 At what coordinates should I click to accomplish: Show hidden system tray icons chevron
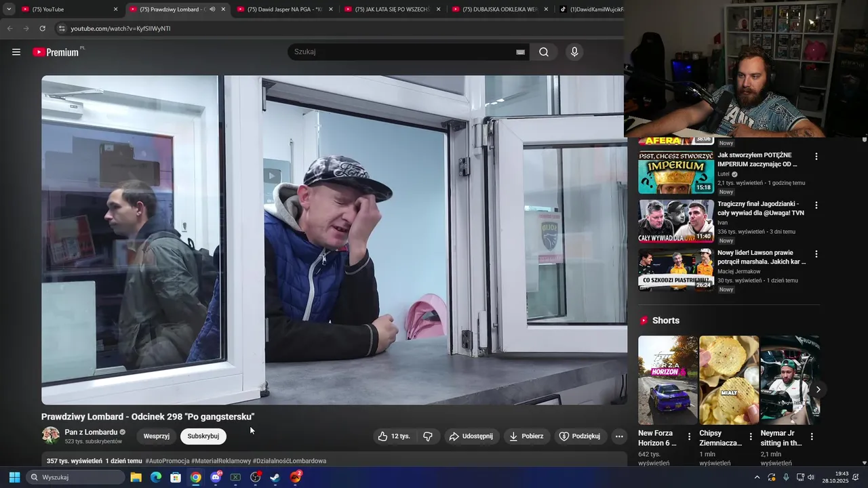click(x=757, y=477)
